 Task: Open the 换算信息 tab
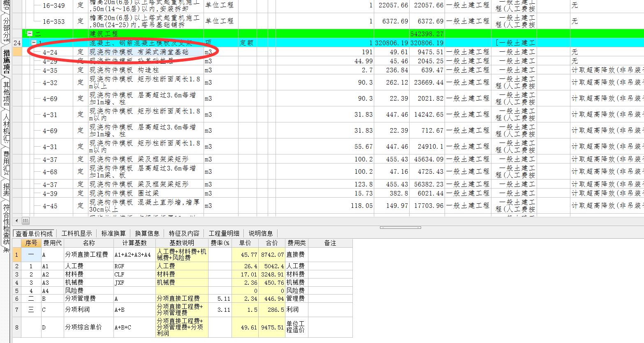[x=147, y=233]
